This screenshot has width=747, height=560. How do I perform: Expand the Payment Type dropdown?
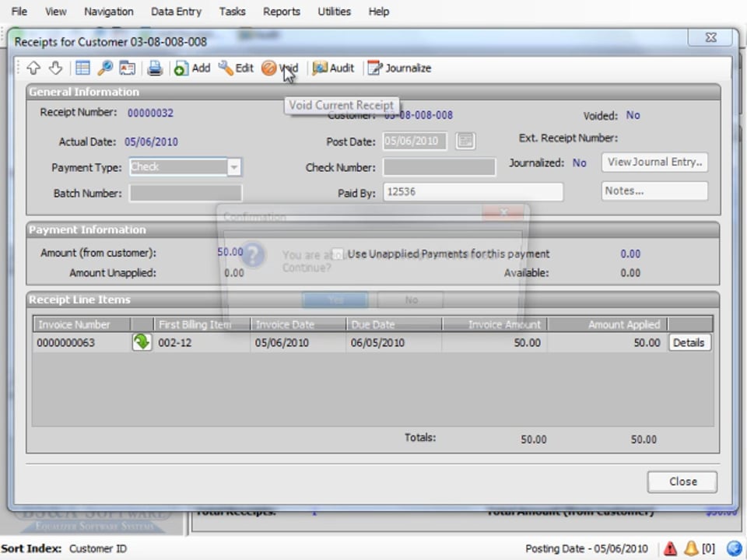coord(233,167)
